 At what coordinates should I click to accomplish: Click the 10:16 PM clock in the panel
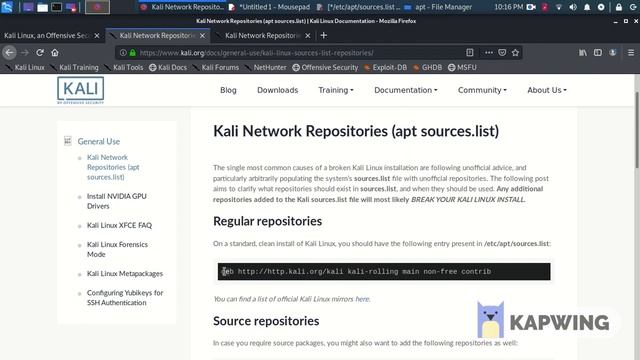pos(509,7)
